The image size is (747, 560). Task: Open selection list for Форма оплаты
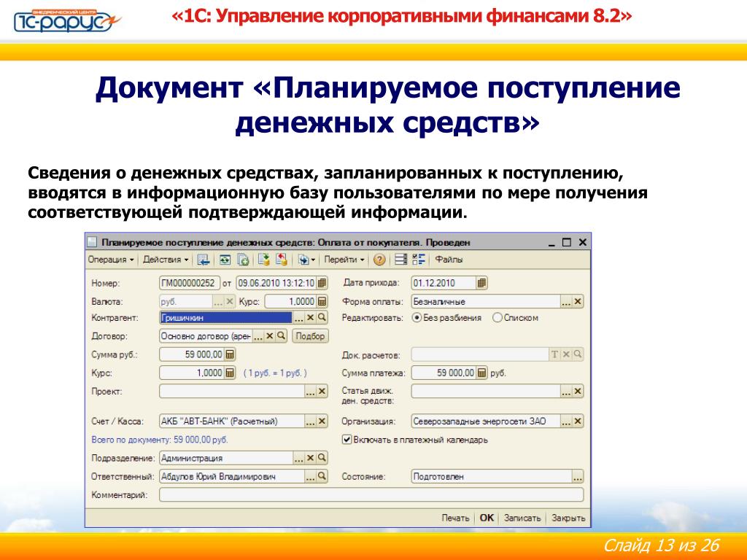pos(566,301)
